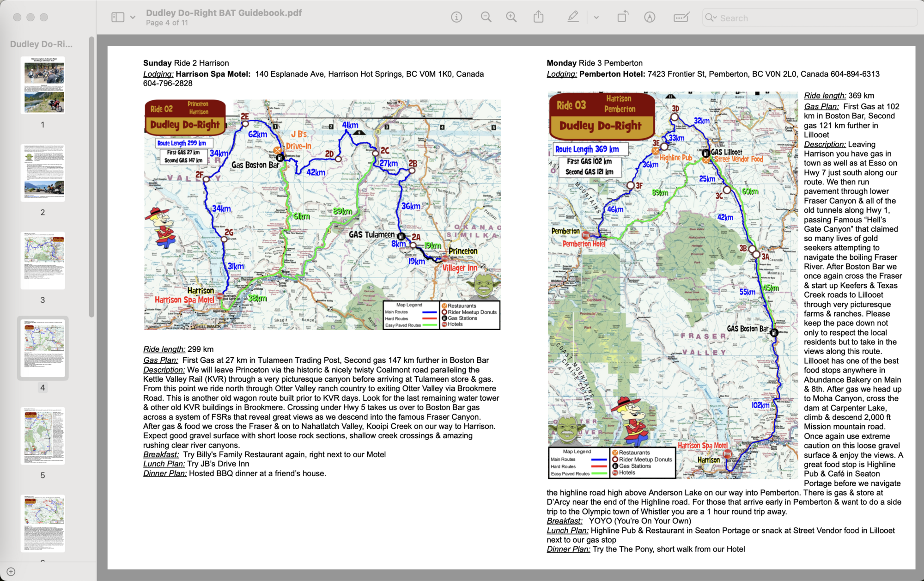Zoom in using the magnifier plus icon
This screenshot has height=581, width=924.
[511, 18]
